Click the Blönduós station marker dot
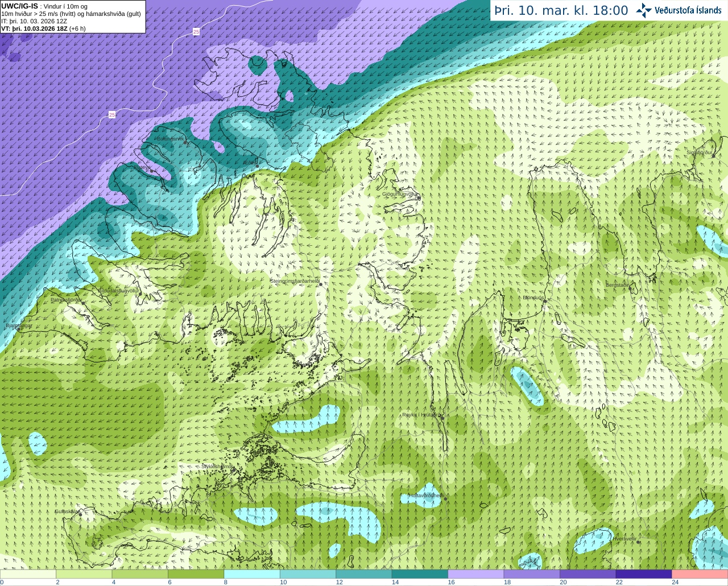The image size is (728, 586). 544,302
